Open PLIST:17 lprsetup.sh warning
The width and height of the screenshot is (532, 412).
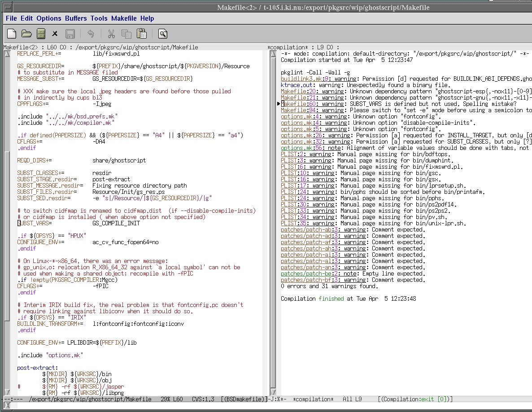[308, 186]
